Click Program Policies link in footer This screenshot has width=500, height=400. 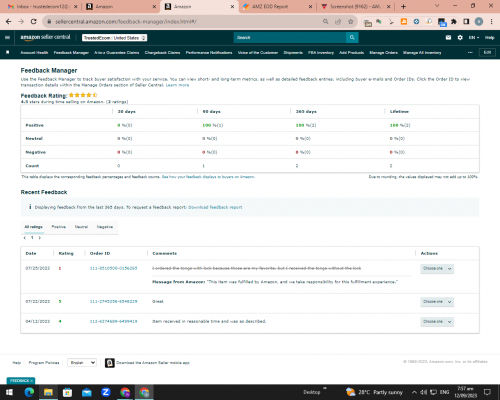click(x=44, y=363)
